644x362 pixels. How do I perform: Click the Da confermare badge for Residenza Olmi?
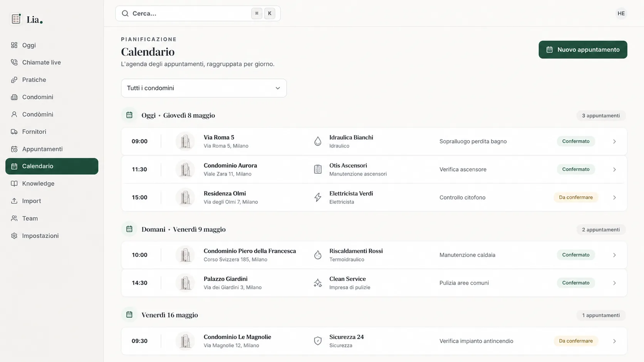576,197
